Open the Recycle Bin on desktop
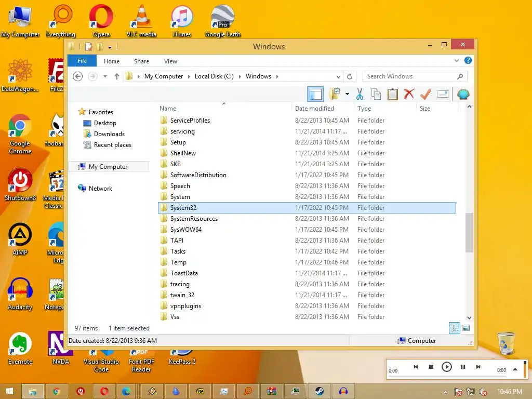532x399 pixels. [506, 343]
